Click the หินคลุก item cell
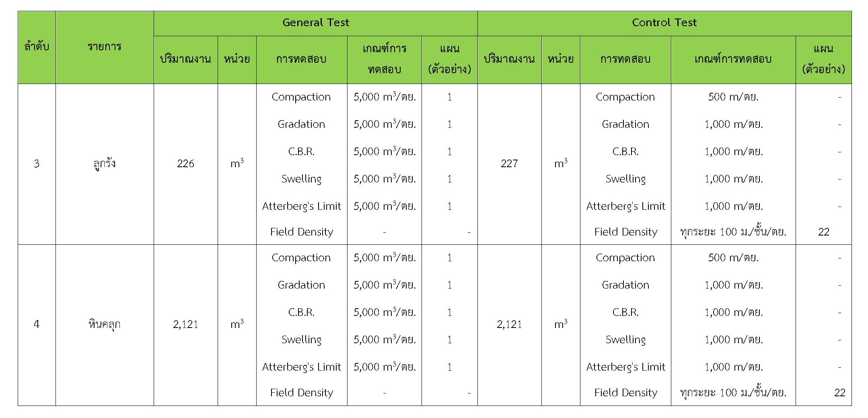The height and width of the screenshot is (418, 868). pyautogui.click(x=105, y=324)
